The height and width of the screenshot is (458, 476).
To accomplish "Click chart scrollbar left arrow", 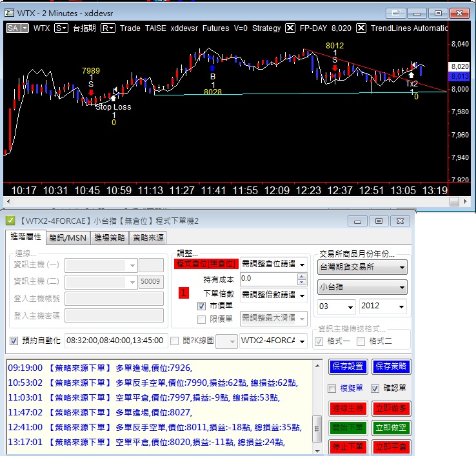I will (x=8, y=201).
